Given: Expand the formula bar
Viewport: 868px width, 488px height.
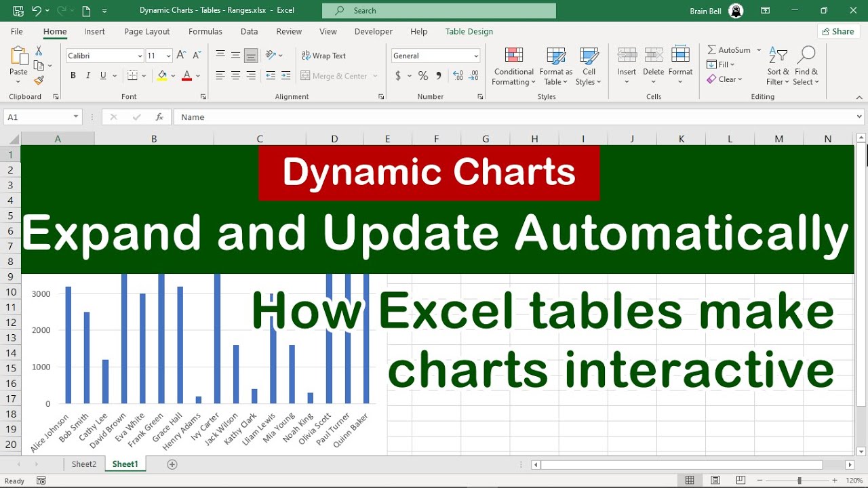Looking at the screenshot, I should coord(860,117).
